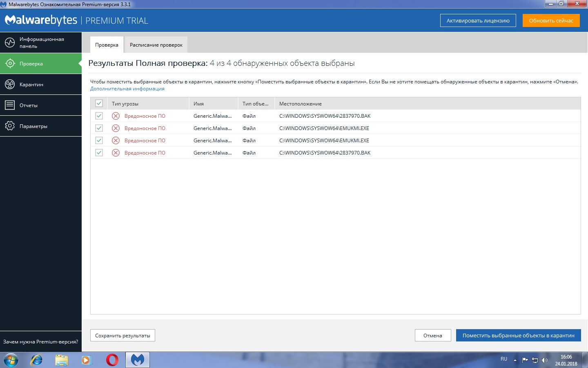The height and width of the screenshot is (368, 588).
Task: Click the Сохранить результаты button
Action: pos(122,335)
